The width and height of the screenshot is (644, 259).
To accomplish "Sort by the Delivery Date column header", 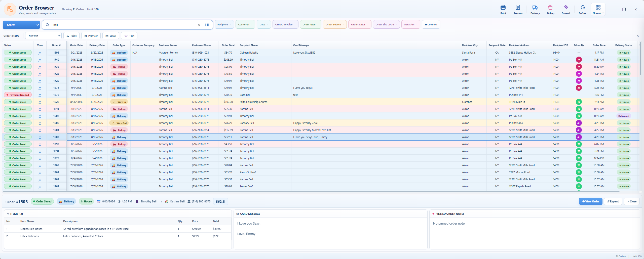I will pyautogui.click(x=97, y=45).
